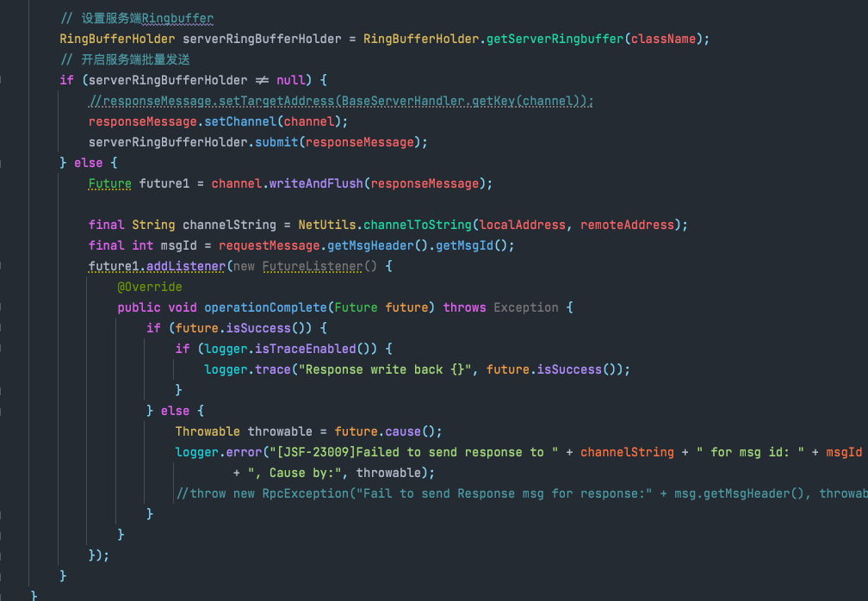Click the getServerRingbuffer method call
The height and width of the screenshot is (601, 868).
(x=555, y=39)
